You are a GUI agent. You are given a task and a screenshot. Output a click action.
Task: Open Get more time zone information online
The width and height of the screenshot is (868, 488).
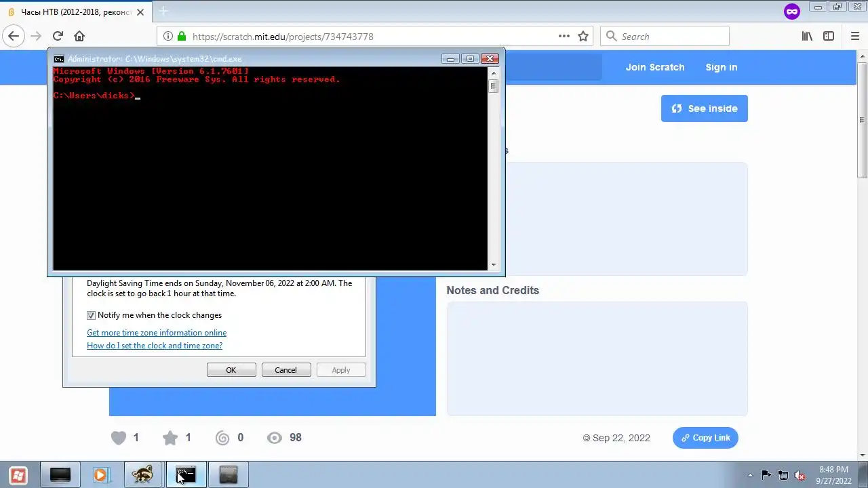coord(157,333)
